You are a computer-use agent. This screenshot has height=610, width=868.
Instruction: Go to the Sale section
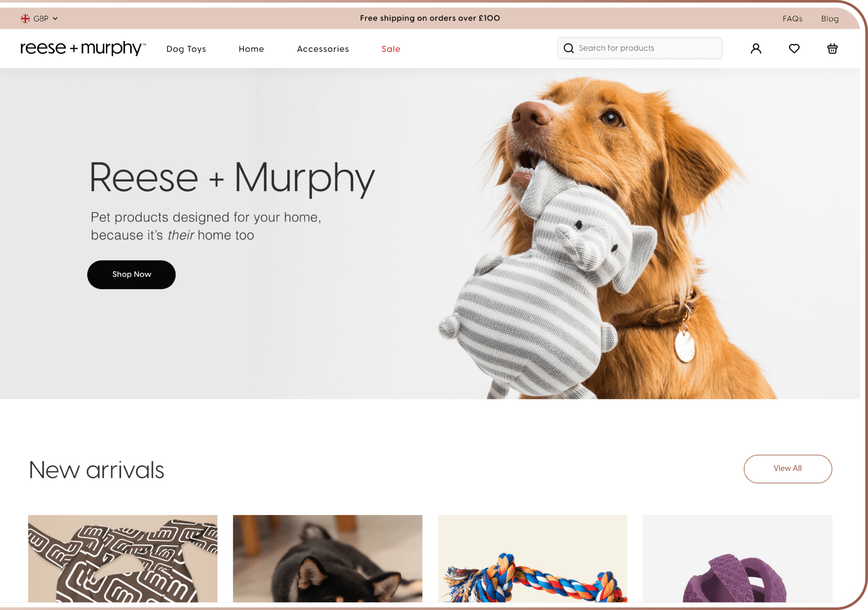(391, 49)
